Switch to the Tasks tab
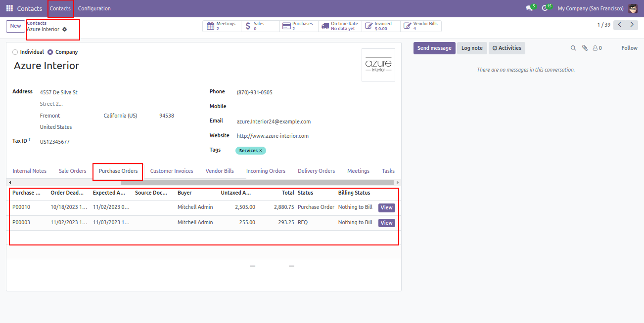The image size is (644, 323). coord(388,171)
